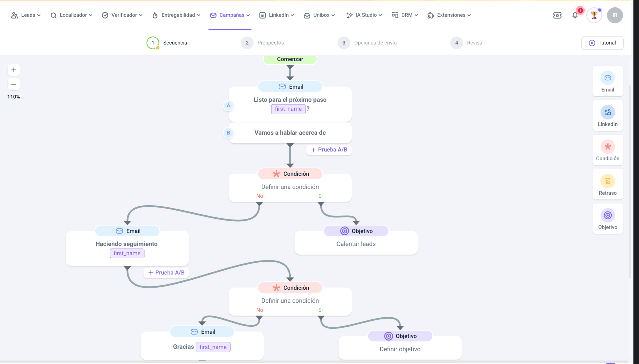
Task: Open the Localizador dropdown
Action: [x=71, y=15]
